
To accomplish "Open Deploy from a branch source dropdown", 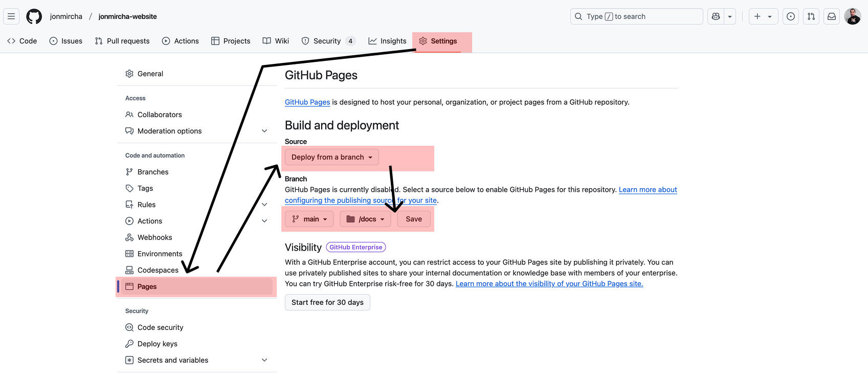I will point(332,157).
